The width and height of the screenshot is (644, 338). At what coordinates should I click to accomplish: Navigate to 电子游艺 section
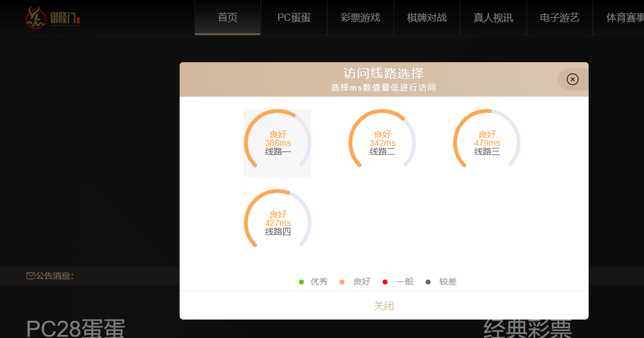pos(560,17)
